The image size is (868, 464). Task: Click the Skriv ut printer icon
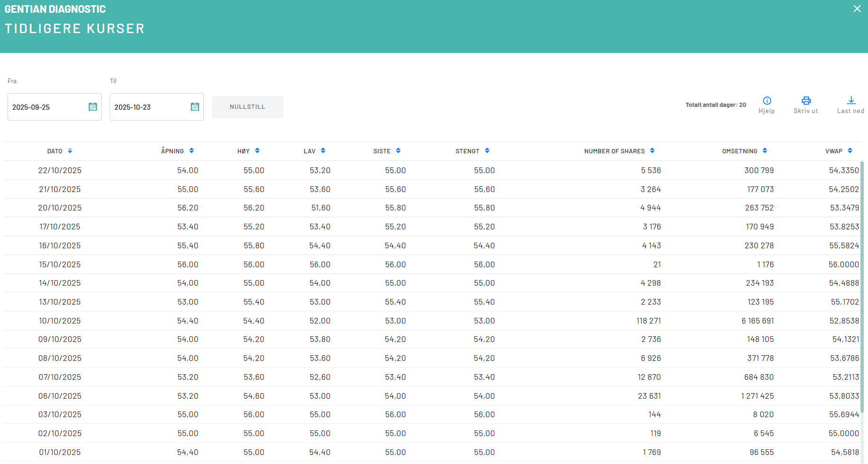click(x=806, y=101)
